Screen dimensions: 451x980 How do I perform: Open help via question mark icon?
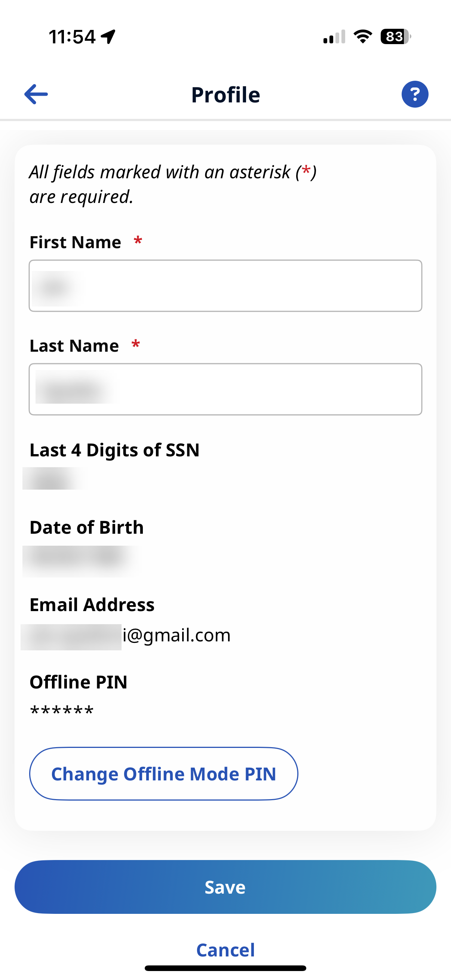(x=414, y=94)
